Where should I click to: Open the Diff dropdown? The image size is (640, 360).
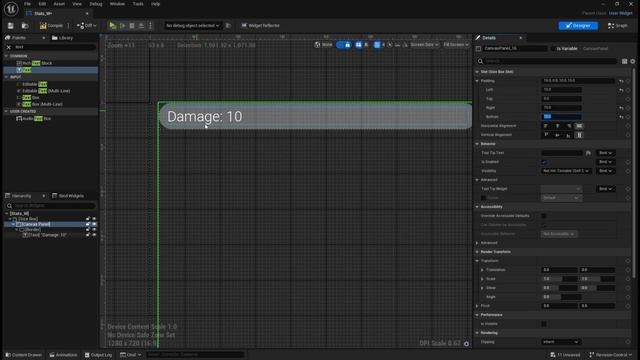(x=87, y=26)
